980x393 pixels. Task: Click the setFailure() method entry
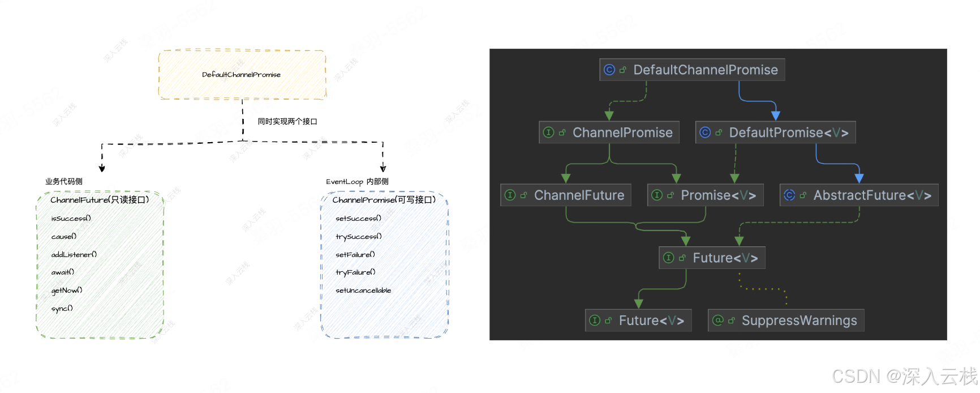pyautogui.click(x=355, y=255)
